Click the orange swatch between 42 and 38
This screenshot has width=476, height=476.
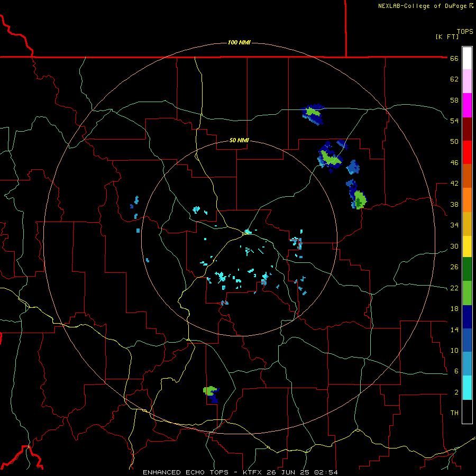pyautogui.click(x=467, y=200)
